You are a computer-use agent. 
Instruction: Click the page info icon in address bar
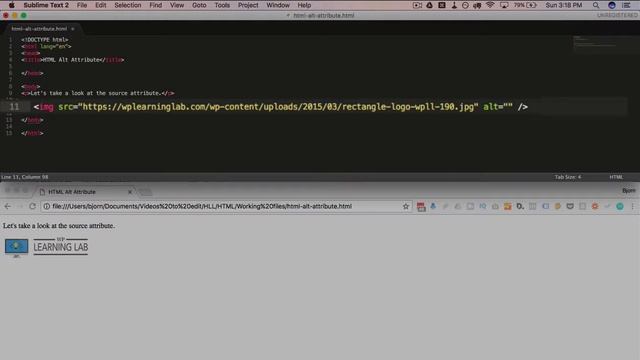[x=47, y=206]
